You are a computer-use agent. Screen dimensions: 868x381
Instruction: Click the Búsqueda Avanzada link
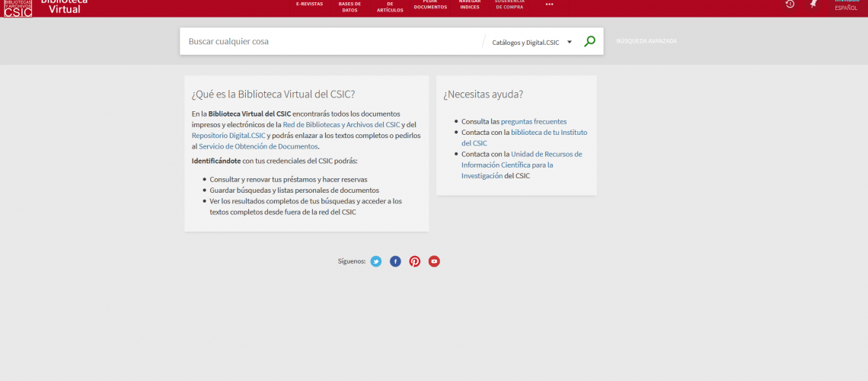(x=646, y=42)
